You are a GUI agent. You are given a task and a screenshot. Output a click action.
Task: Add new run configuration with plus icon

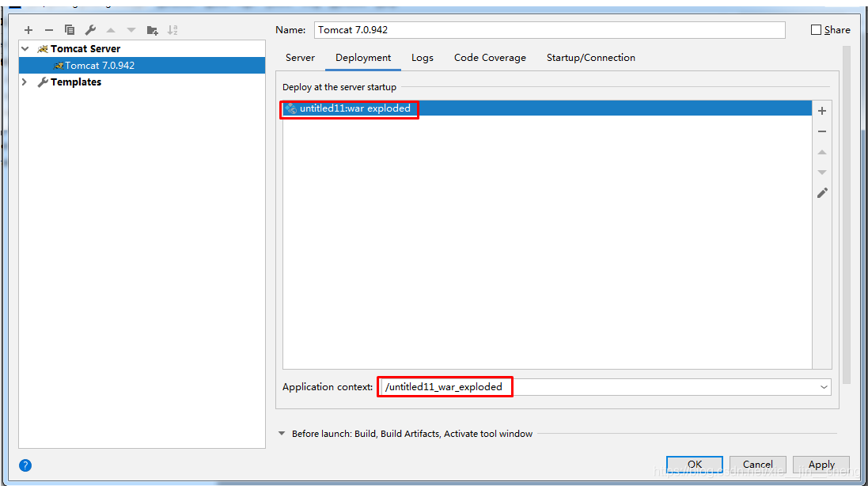(28, 30)
